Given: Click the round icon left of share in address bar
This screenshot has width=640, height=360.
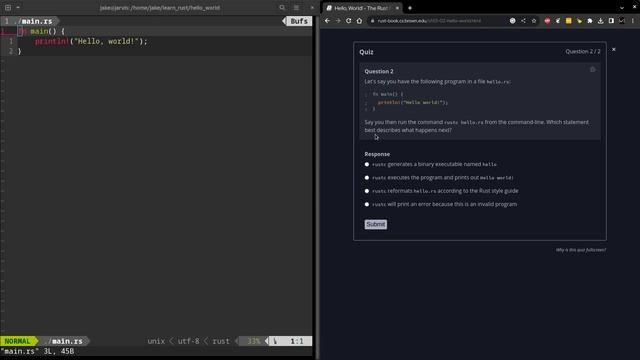Looking at the screenshot, I should 513,20.
